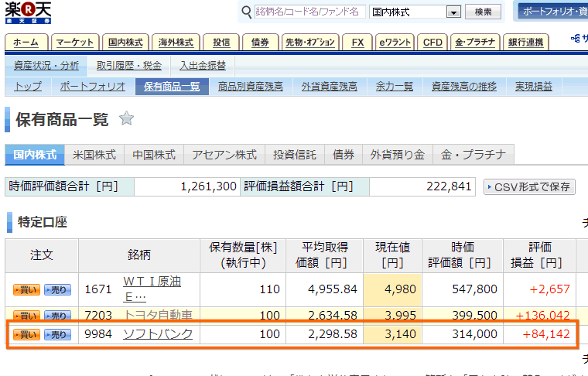Screen dimensions: 588x376
Task: Export holdings with CSV形式で保存 button
Action: tap(529, 186)
